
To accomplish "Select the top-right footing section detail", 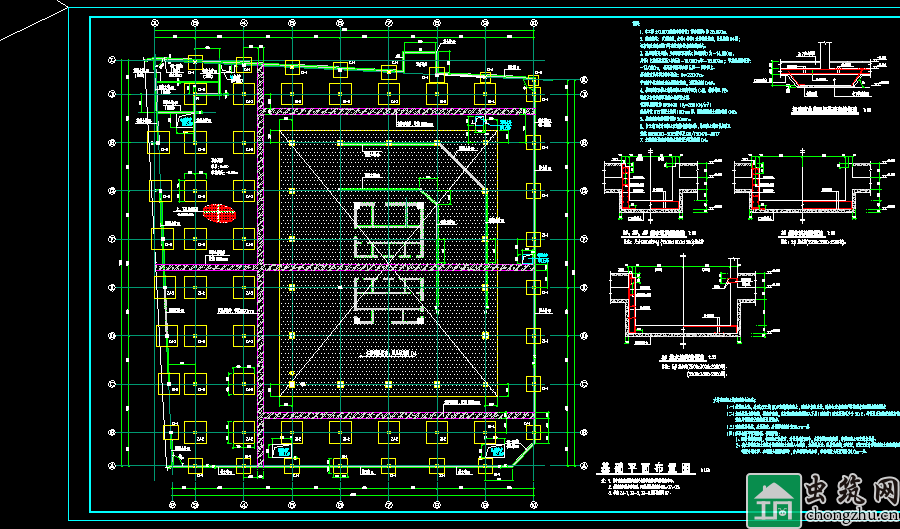I will tap(822, 74).
